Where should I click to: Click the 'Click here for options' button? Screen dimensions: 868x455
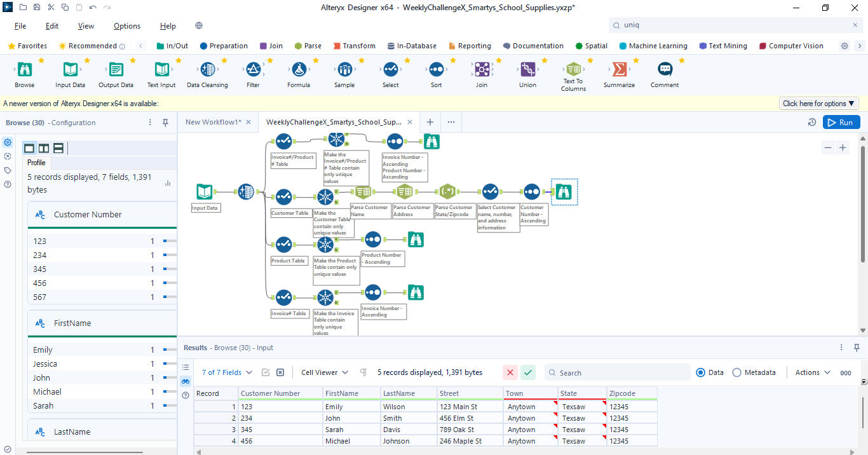tap(819, 104)
